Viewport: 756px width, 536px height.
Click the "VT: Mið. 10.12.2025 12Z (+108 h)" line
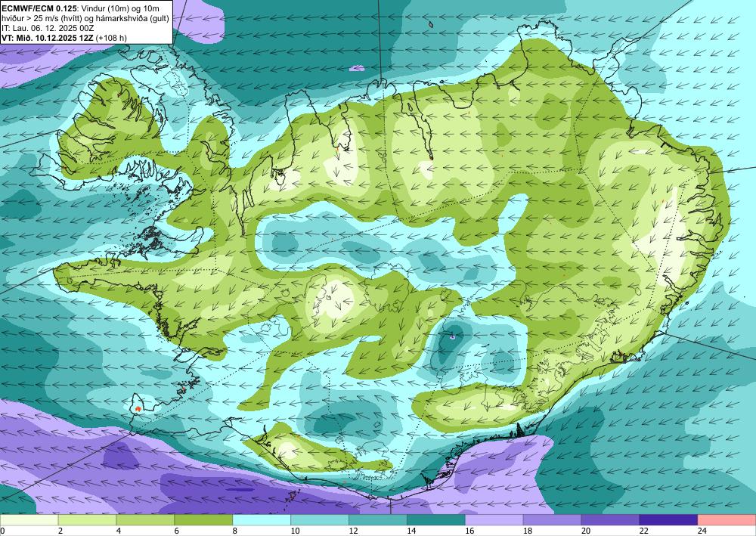[64, 38]
